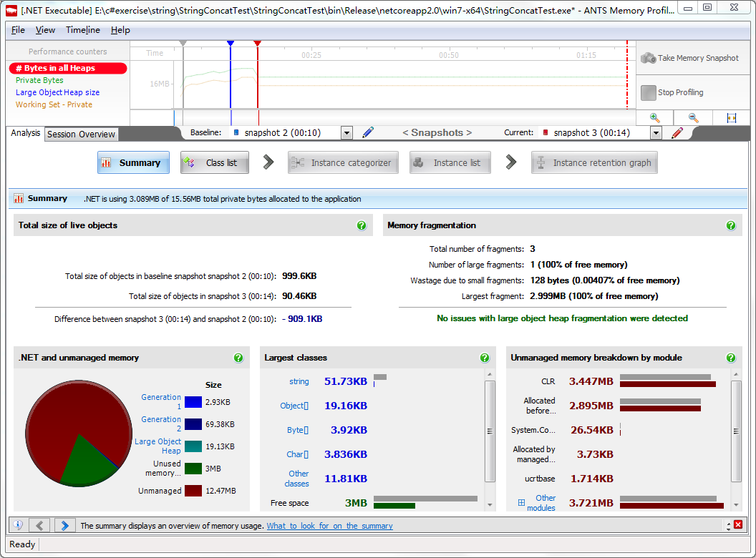The width and height of the screenshot is (756, 558).
Task: Click the ANTS Memory Profiler app icon
Action: click(11, 10)
